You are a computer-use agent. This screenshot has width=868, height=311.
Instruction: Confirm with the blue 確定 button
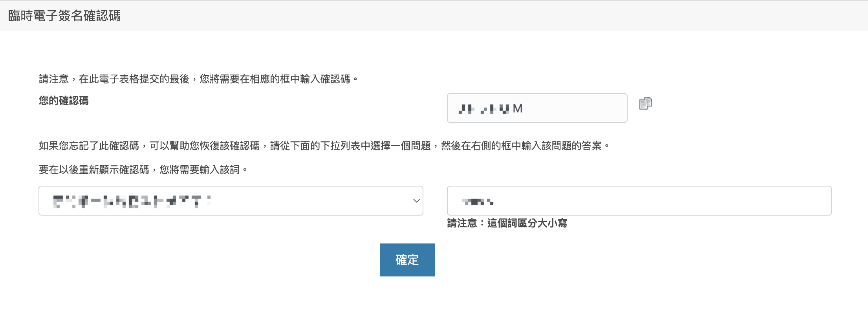click(407, 260)
